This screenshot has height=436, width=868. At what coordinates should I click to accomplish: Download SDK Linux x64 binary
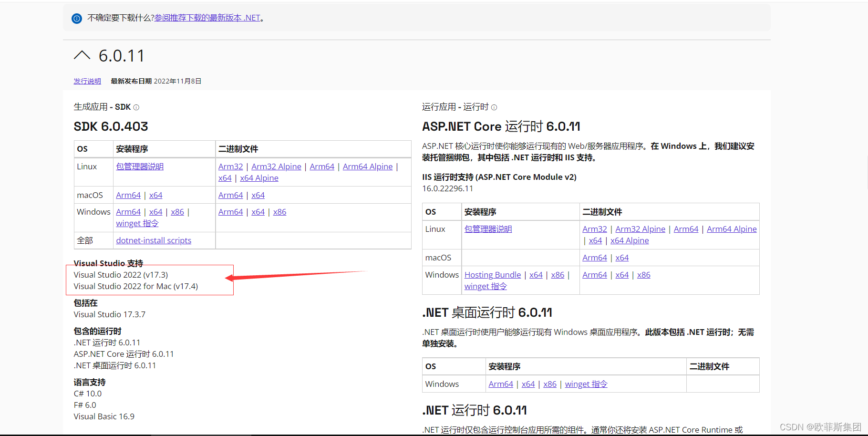225,178
